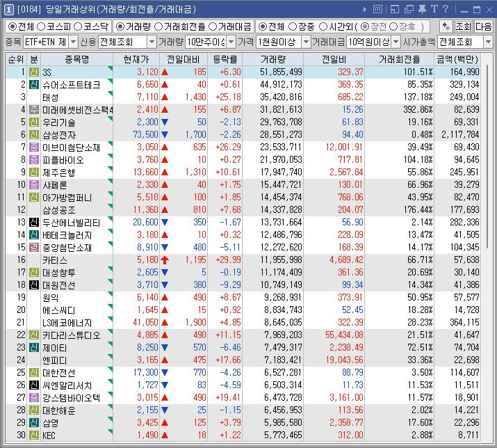Click the 신 badge beside 키다리스튜디오
497x448 pixels.
[x=34, y=335]
